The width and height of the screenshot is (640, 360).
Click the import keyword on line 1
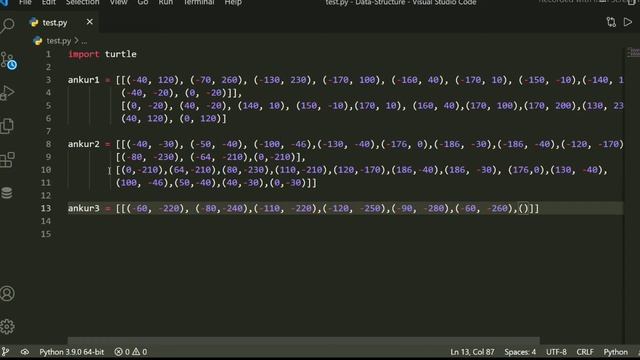(84, 54)
